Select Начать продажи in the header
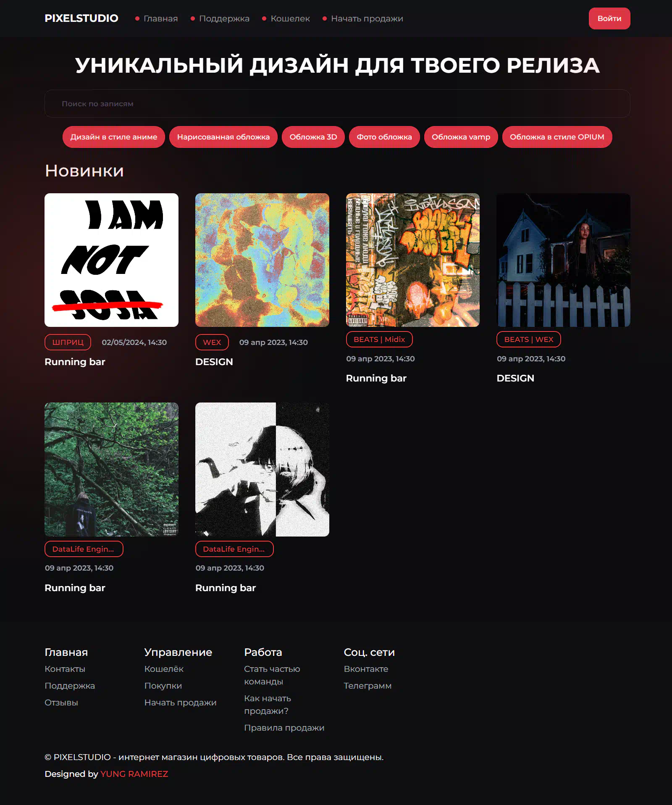The width and height of the screenshot is (672, 805). click(x=367, y=18)
